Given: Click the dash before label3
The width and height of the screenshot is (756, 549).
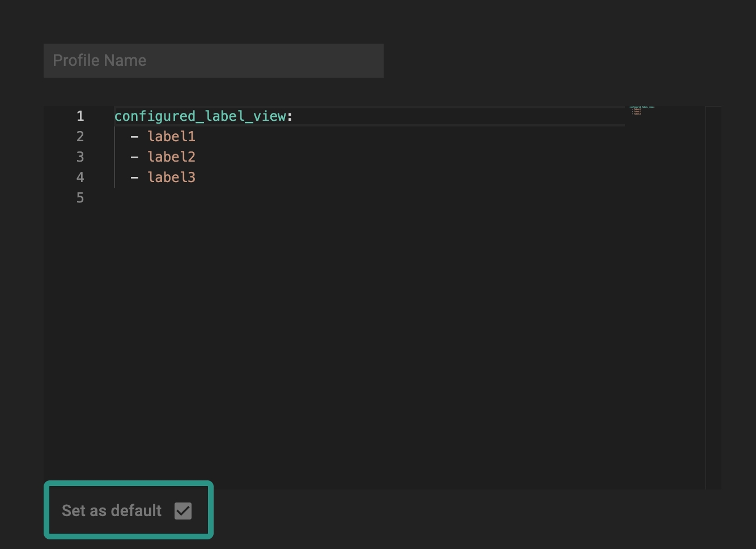Looking at the screenshot, I should coord(134,178).
